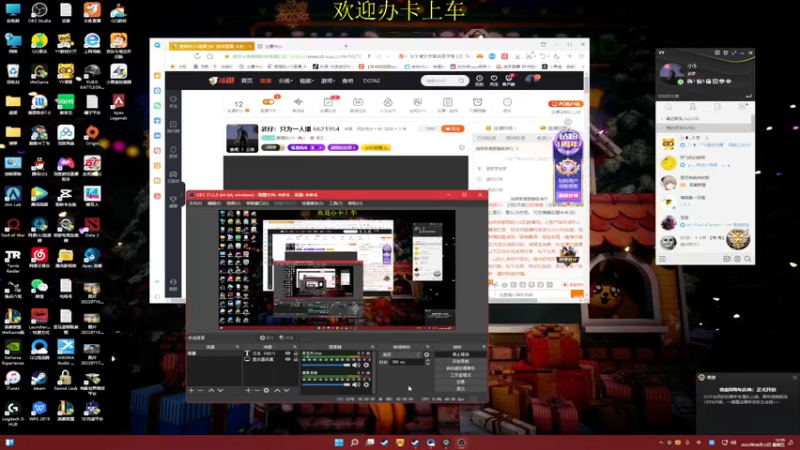The height and width of the screenshot is (450, 800).
Task: Click the settings button in OBS controls
Action: (x=461, y=382)
